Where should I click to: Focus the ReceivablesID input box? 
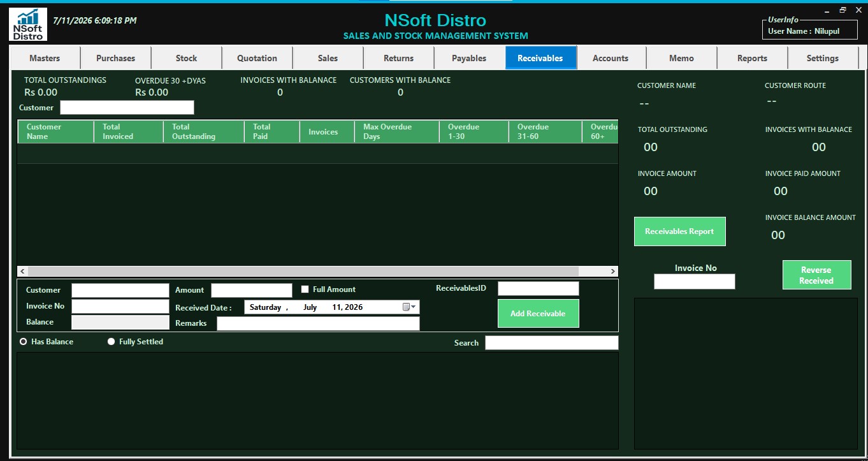point(538,289)
